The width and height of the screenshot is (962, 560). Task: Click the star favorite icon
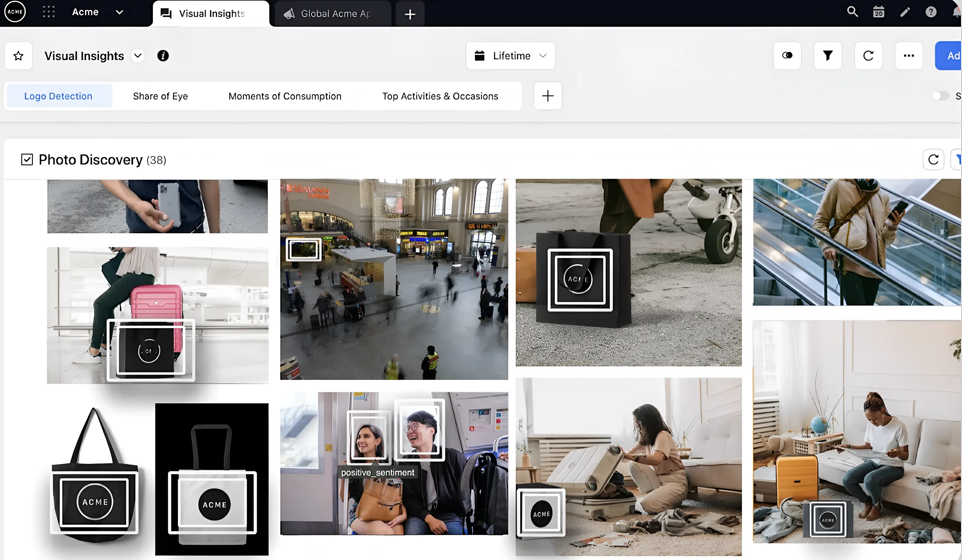[18, 56]
